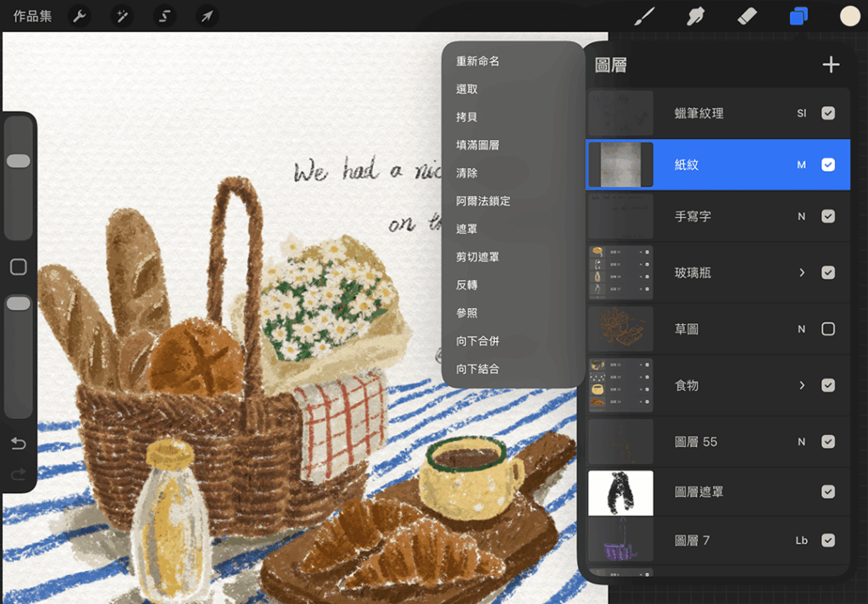Hide the 手寫字 layer

(x=827, y=216)
